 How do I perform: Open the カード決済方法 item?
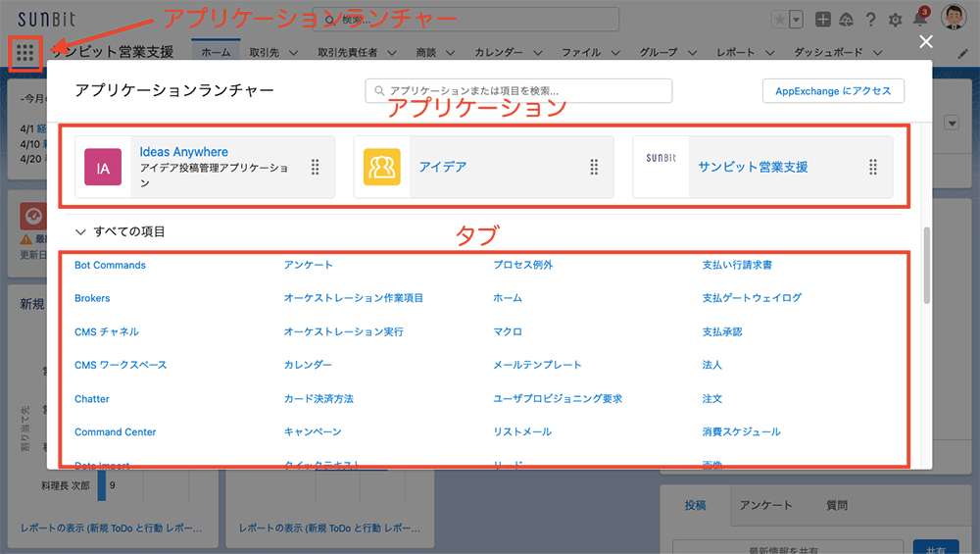click(318, 399)
